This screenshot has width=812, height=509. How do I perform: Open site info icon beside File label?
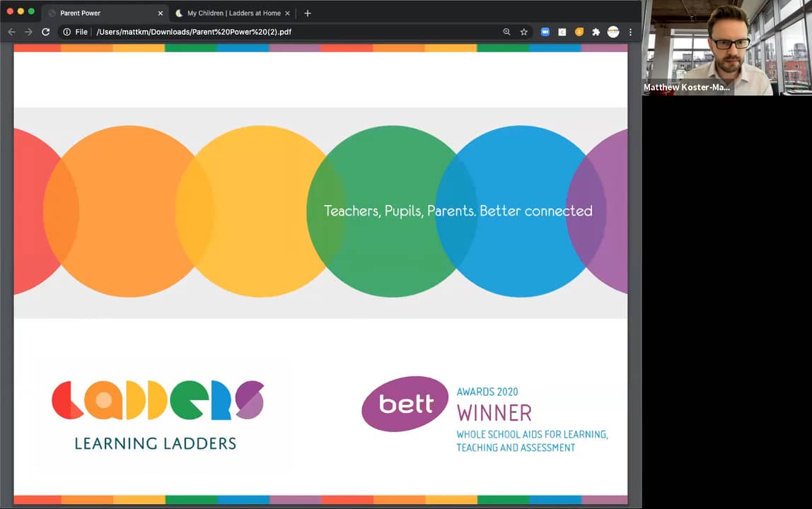point(66,32)
